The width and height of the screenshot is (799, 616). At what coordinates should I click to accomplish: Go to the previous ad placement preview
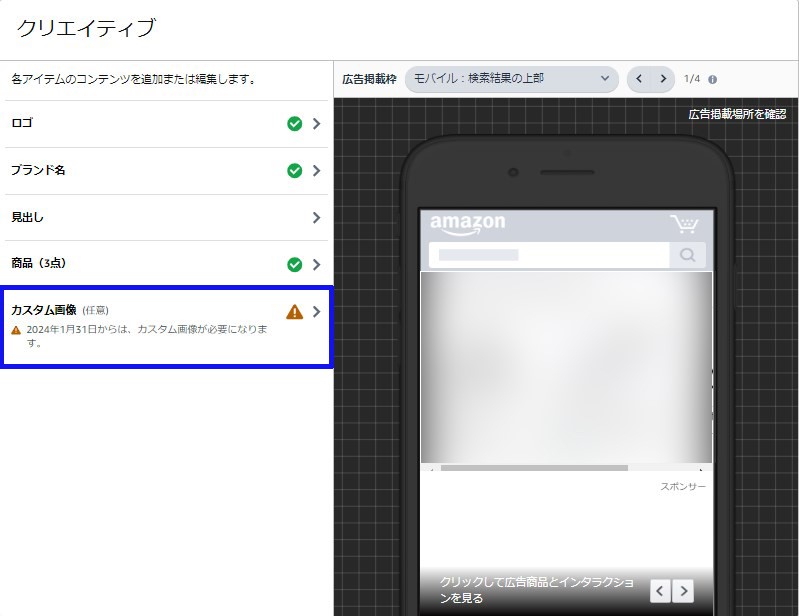click(639, 79)
